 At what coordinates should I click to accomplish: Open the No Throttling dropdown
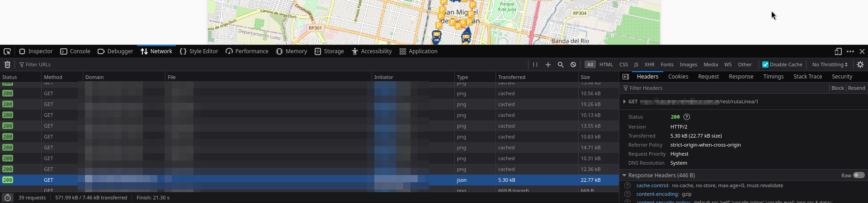(x=830, y=65)
